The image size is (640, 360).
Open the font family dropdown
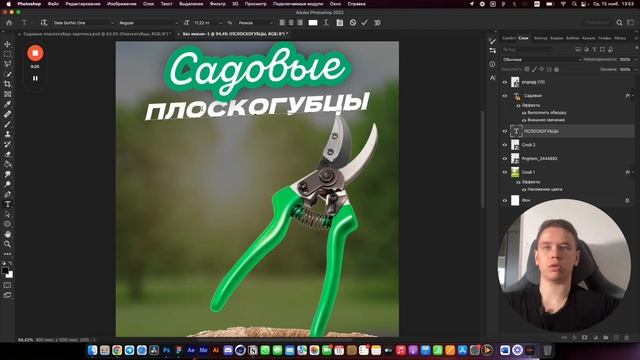coord(83,23)
